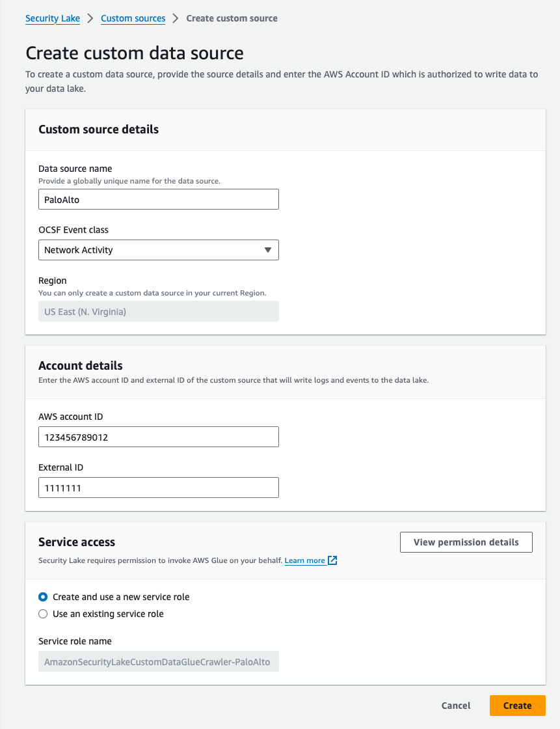Click the Service role name field
The image size is (560, 729).
coord(159,661)
